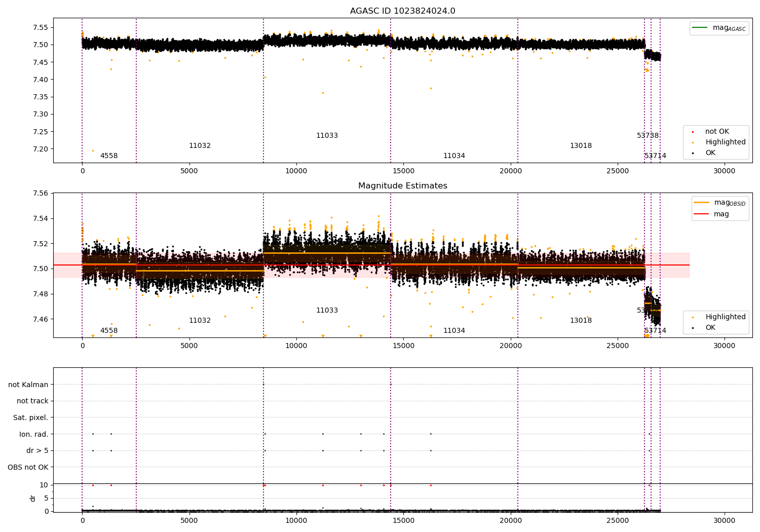The image size is (760, 532).
Task: Click the 20000 x-axis tick in the middle plot
Action: (x=510, y=346)
